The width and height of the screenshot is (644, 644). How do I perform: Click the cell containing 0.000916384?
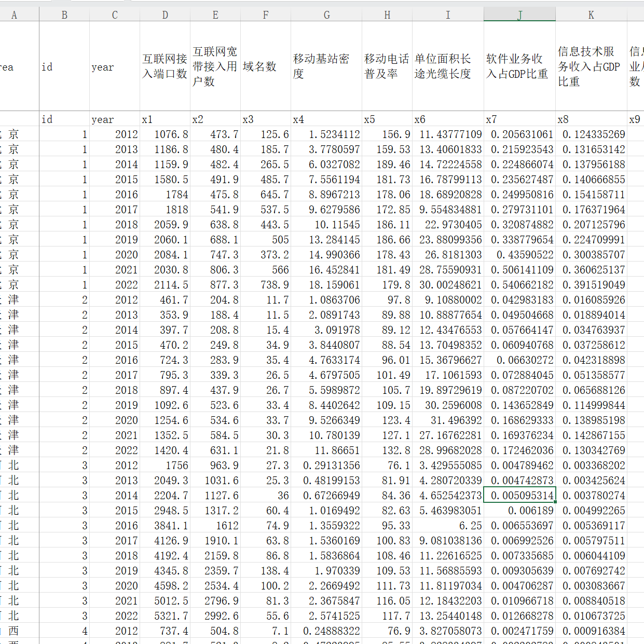point(591,631)
